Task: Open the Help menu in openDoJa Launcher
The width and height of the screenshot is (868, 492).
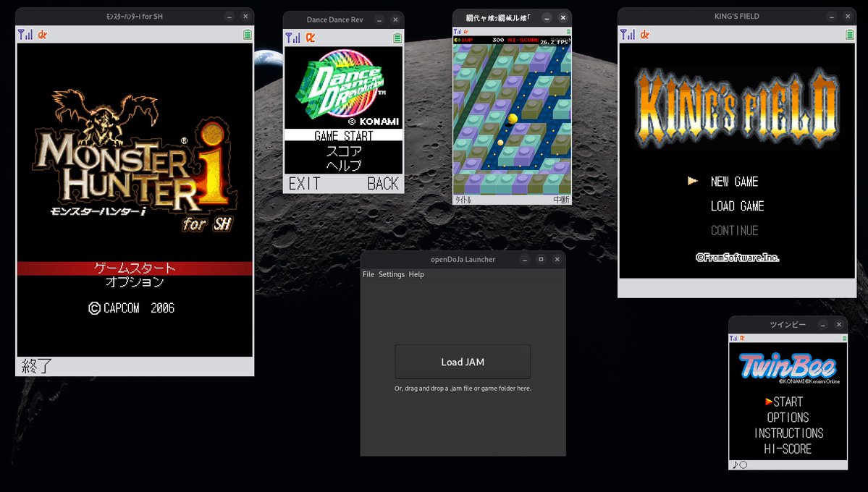Action: (x=416, y=274)
